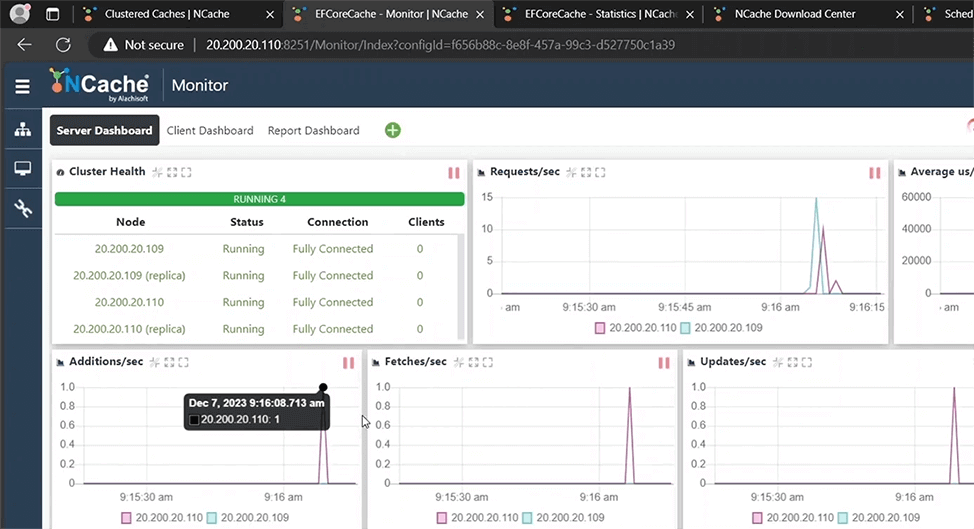Image resolution: width=974 pixels, height=529 pixels.
Task: Click the expand-arrows icon beside Fetches/sec
Action: point(473,362)
